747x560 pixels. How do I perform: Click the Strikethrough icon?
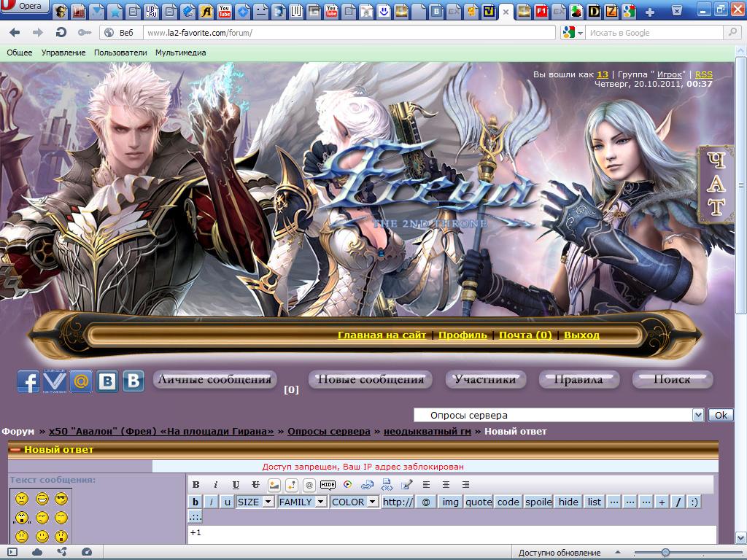256,485
